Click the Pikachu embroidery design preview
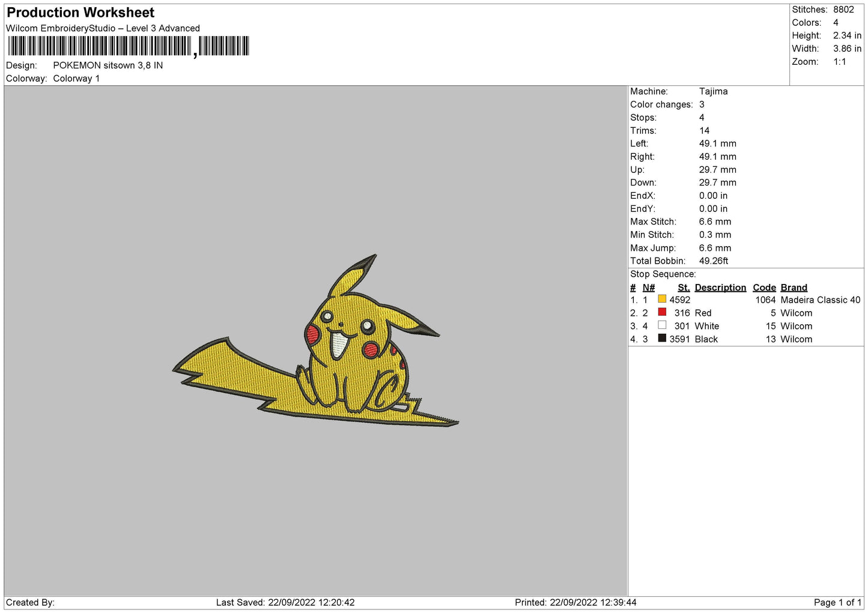Viewport: 868px width, 613px height. click(x=315, y=340)
